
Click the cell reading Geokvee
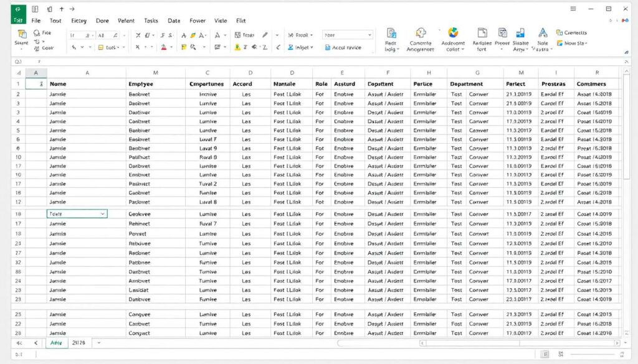click(x=155, y=214)
